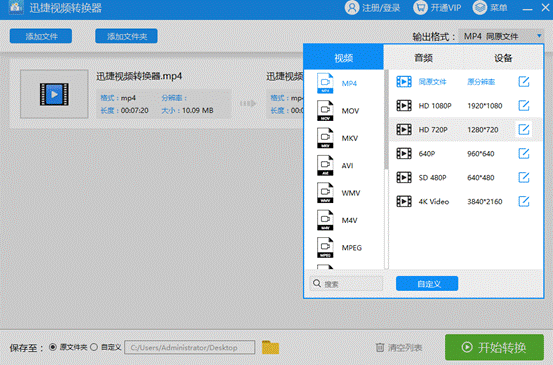The height and width of the screenshot is (365, 553).
Task: Click the film icon beside SD 480P
Action: pyautogui.click(x=404, y=177)
